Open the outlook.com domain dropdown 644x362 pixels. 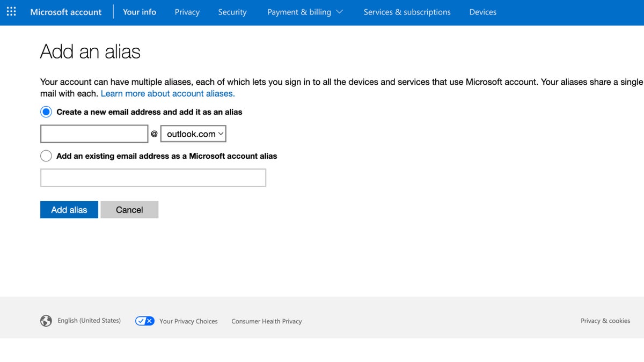[193, 134]
